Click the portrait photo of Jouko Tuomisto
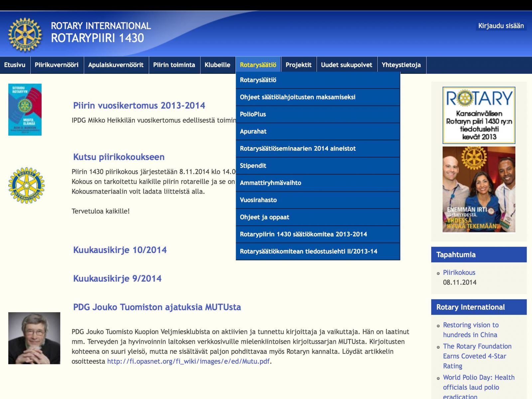The height and width of the screenshot is (399, 532). pos(34,338)
